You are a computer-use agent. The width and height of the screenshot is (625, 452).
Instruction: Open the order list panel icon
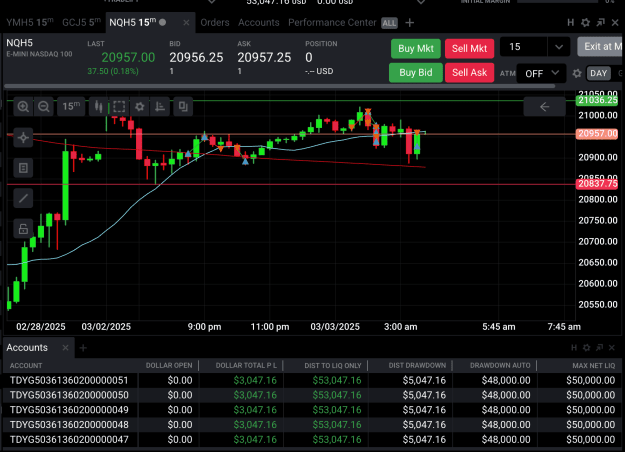[x=23, y=168]
